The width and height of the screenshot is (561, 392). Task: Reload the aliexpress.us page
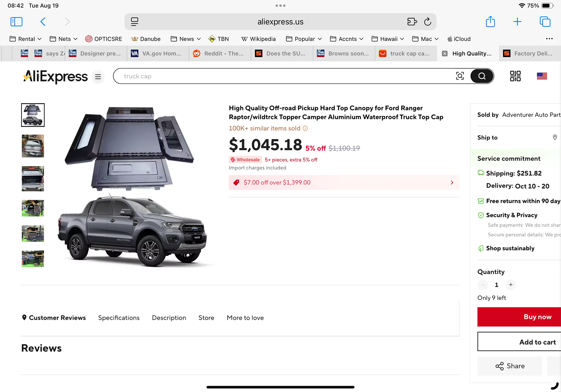point(427,22)
